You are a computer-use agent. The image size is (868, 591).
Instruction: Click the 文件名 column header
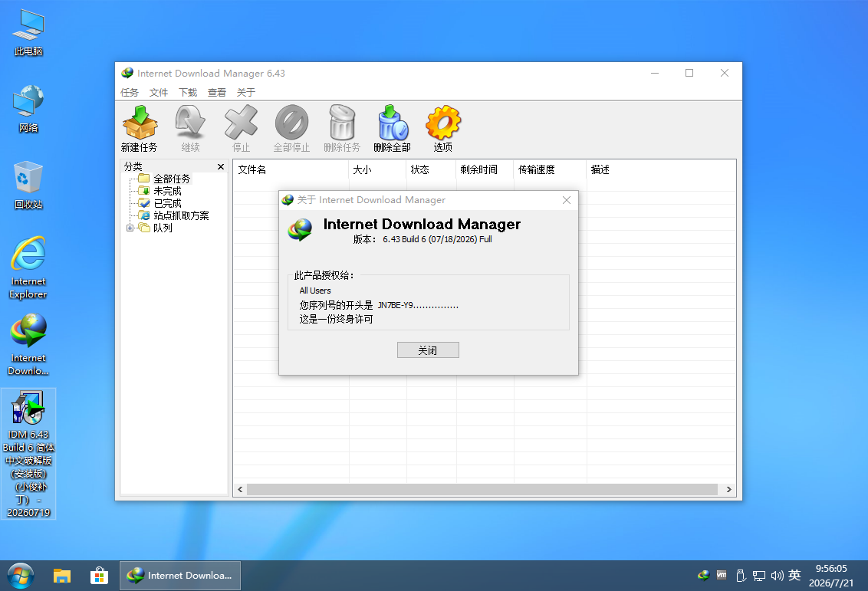coord(291,169)
